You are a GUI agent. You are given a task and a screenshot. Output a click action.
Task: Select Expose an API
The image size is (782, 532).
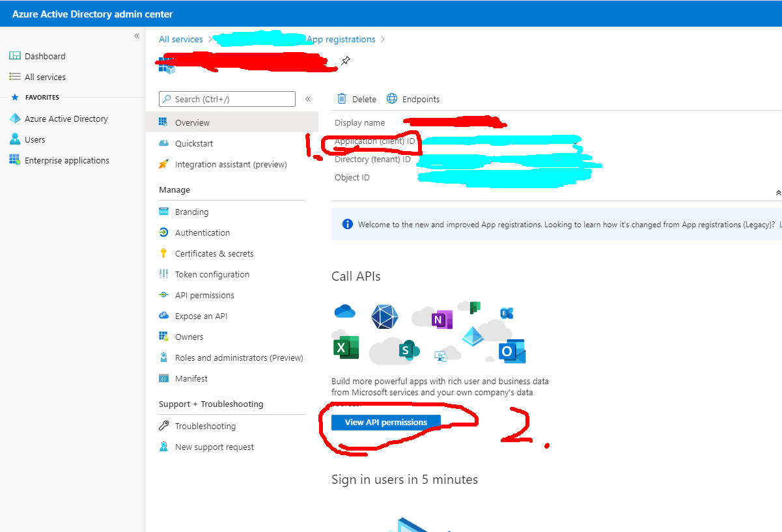point(232,316)
